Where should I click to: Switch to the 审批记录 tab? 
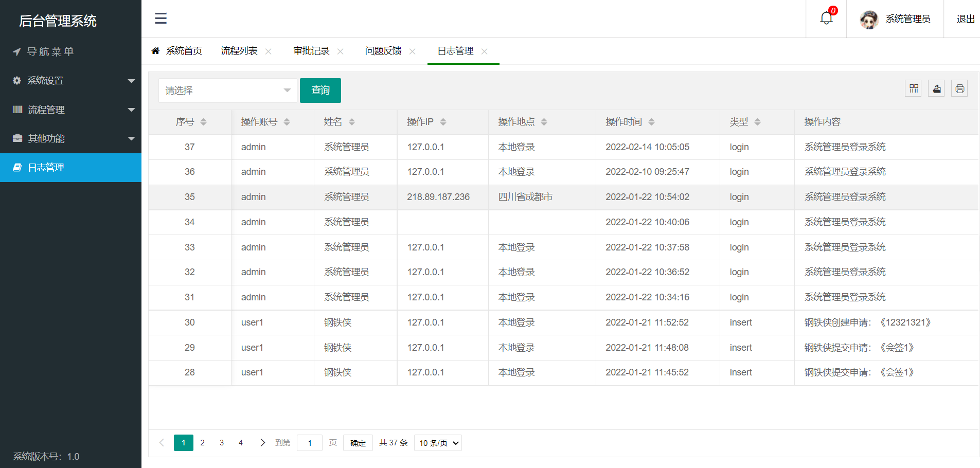311,51
